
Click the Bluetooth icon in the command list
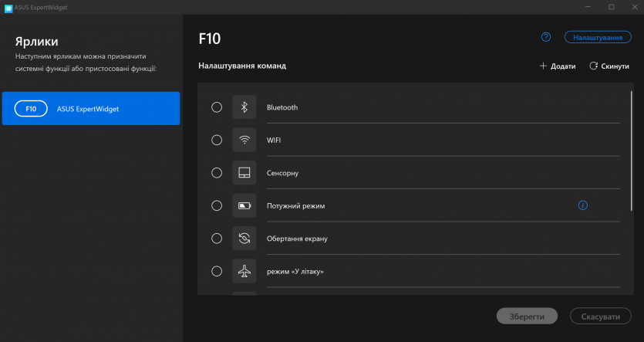244,107
